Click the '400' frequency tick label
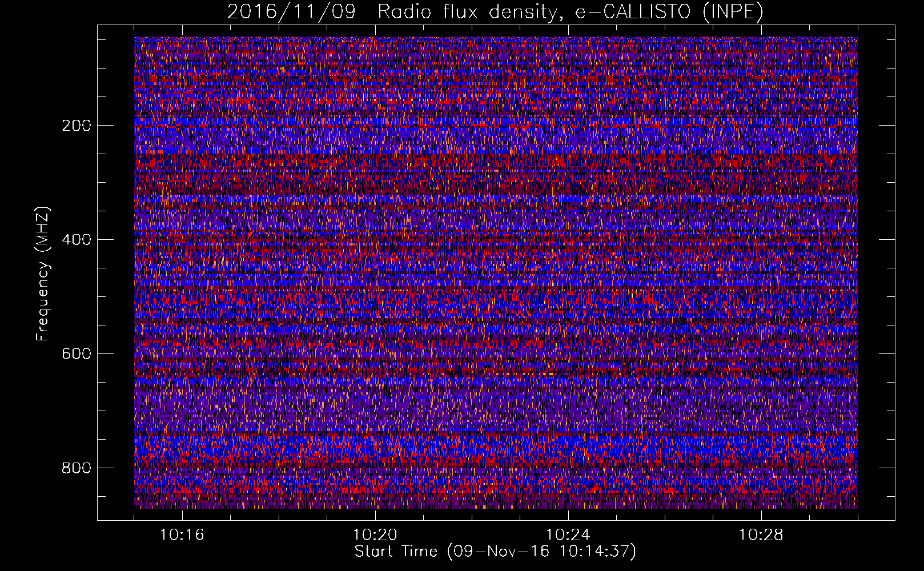The image size is (924, 571). pos(77,240)
